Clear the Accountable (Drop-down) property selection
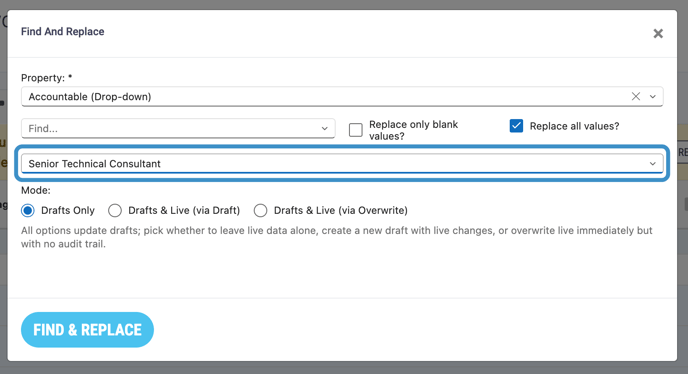 coord(636,96)
